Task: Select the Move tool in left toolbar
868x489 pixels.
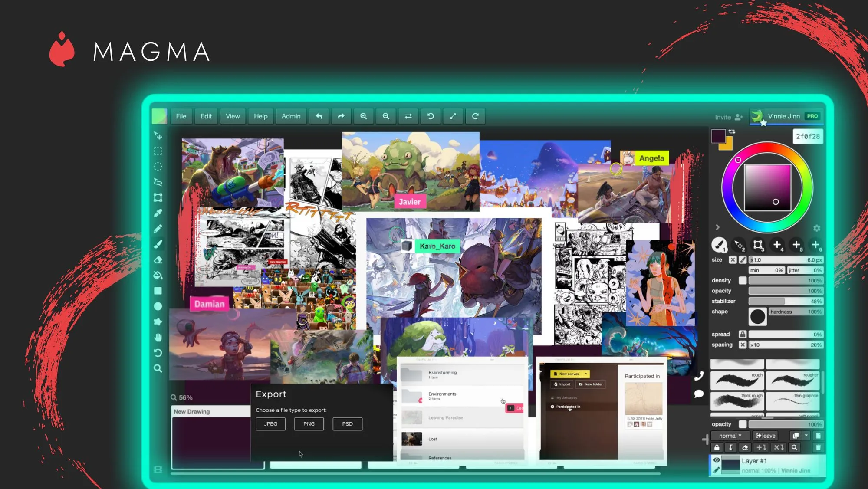Action: (x=158, y=136)
